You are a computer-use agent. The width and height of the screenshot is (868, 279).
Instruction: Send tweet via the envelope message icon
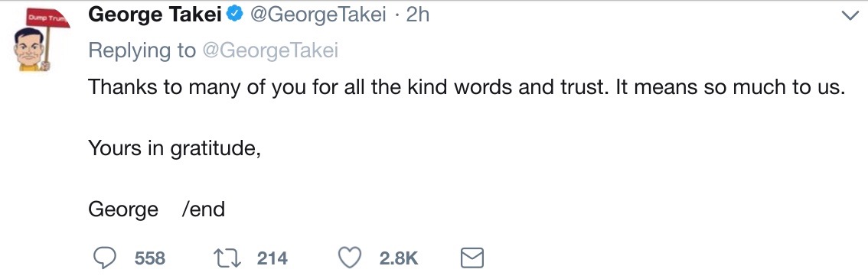pos(472,258)
